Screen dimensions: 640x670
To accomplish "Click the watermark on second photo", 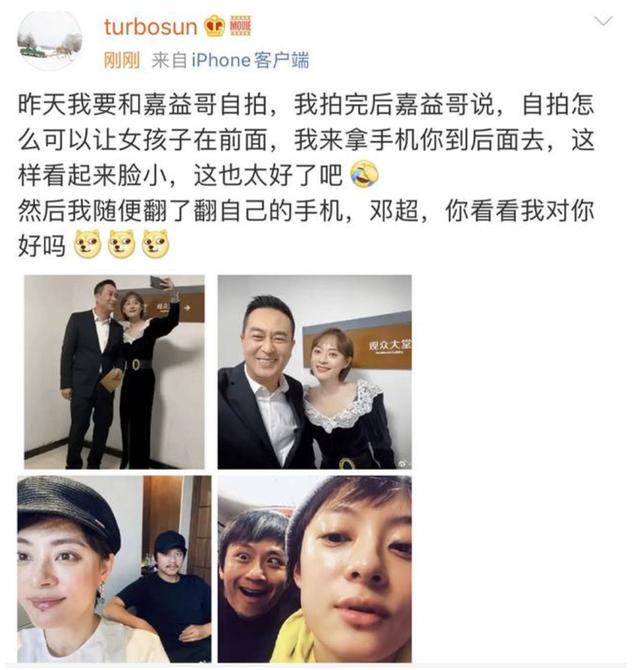I will 404,464.
